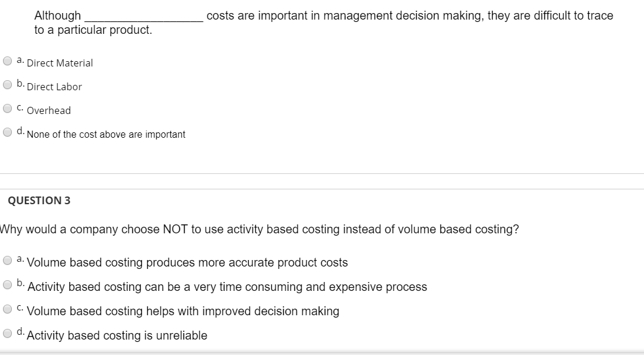The image size is (644, 355).
Task: Pick radio for None of the cost above
Action: [x=7, y=132]
